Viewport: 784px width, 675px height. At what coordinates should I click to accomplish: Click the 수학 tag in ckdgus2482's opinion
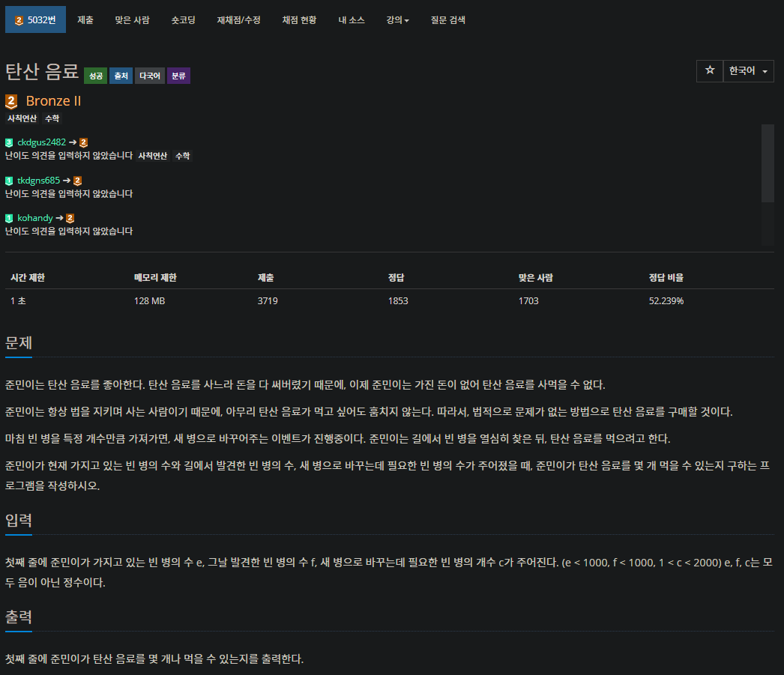tap(182, 156)
